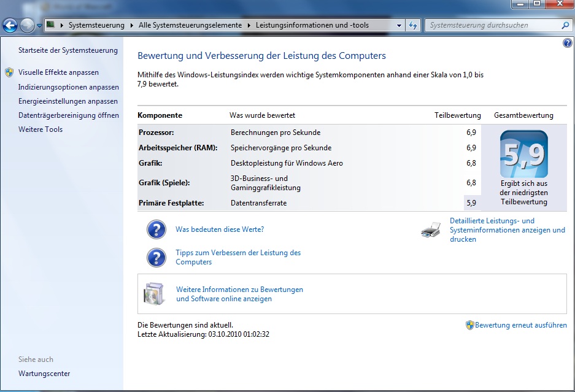Click the software box icon
Image resolution: width=575 pixels, height=392 pixels.
tap(153, 294)
